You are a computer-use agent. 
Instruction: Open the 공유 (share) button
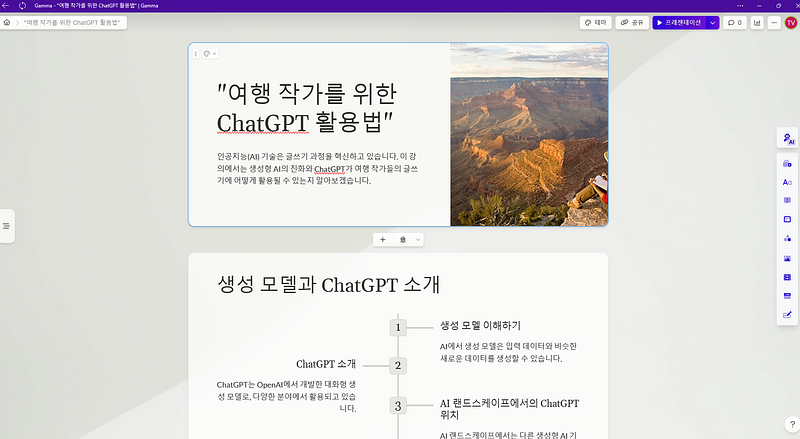point(632,22)
